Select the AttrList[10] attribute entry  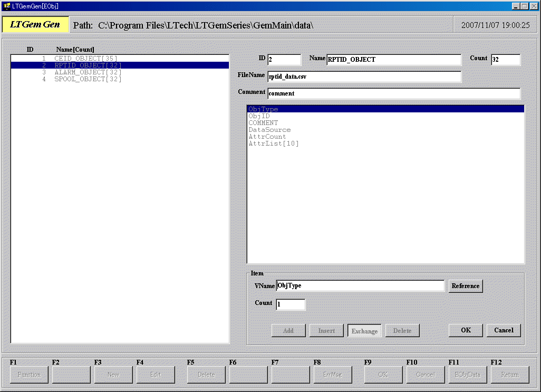[x=274, y=144]
